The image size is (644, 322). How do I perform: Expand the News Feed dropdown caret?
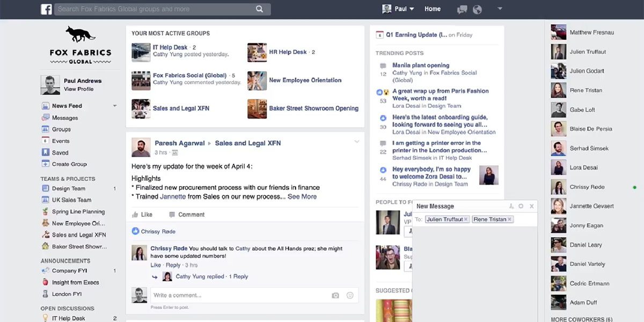114,106
